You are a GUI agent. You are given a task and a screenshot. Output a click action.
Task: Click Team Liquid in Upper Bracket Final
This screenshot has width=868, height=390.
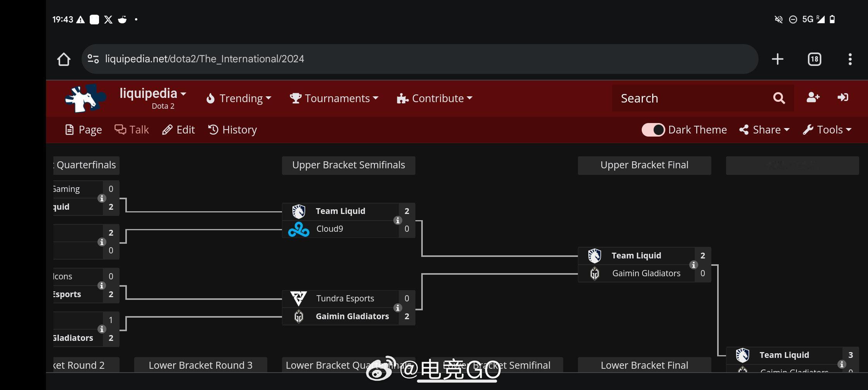tap(636, 256)
